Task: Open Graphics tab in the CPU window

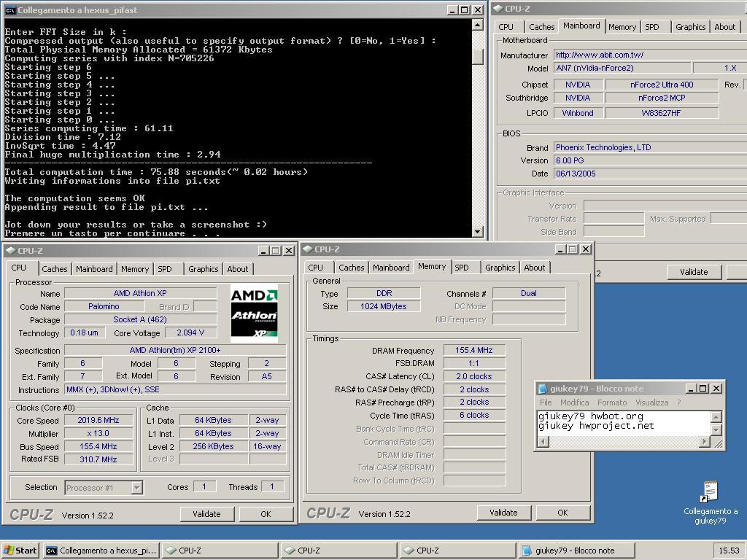Action: (204, 269)
